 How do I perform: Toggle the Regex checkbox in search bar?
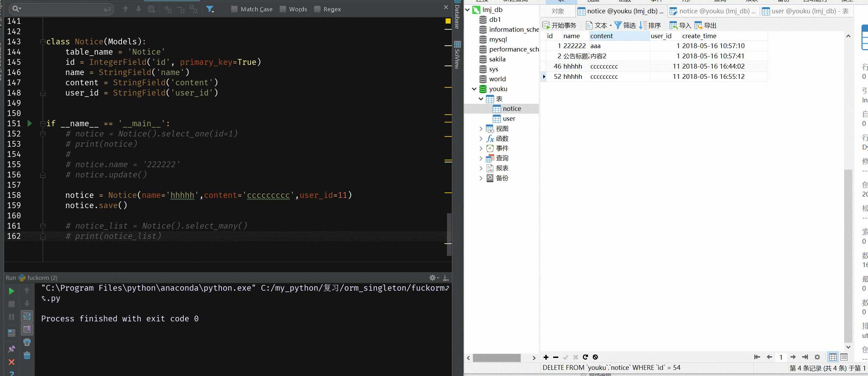click(317, 8)
